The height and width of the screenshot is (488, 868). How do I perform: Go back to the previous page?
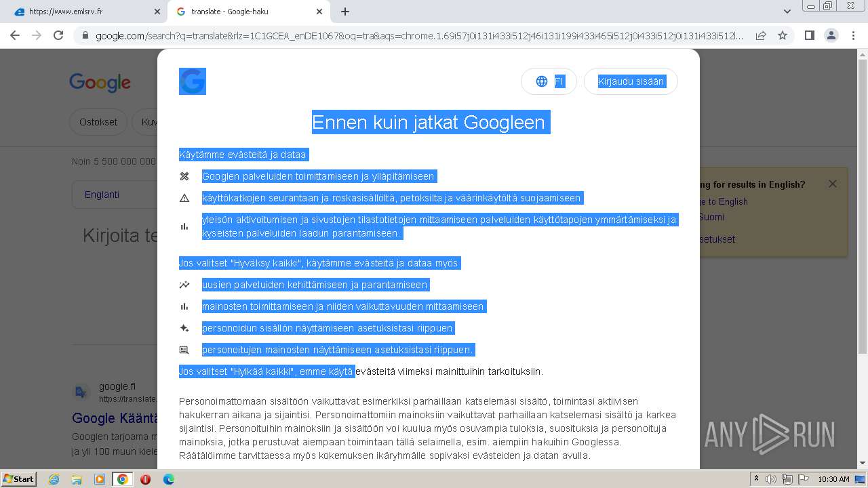(x=15, y=35)
